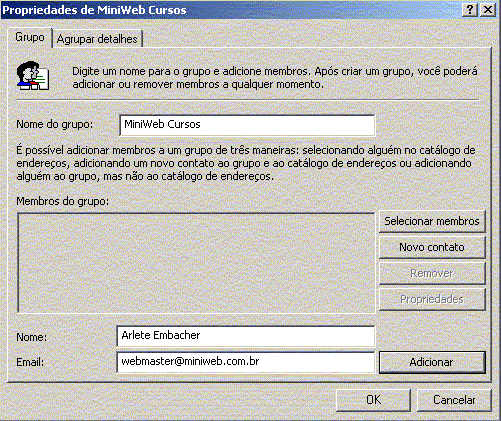501x421 pixels.
Task: Open the Agrupar detalhes tab
Action: [x=97, y=39]
